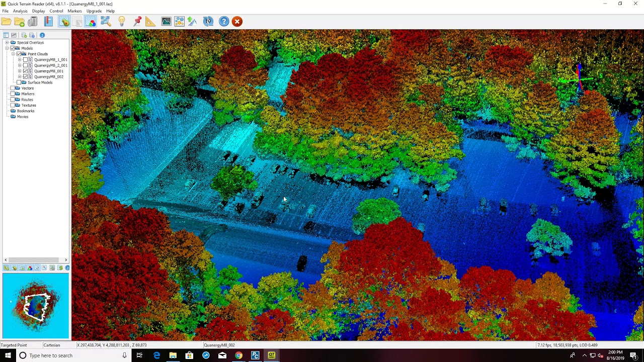The image size is (644, 362).
Task: Click the trash can remove-all icon
Action: [33, 22]
